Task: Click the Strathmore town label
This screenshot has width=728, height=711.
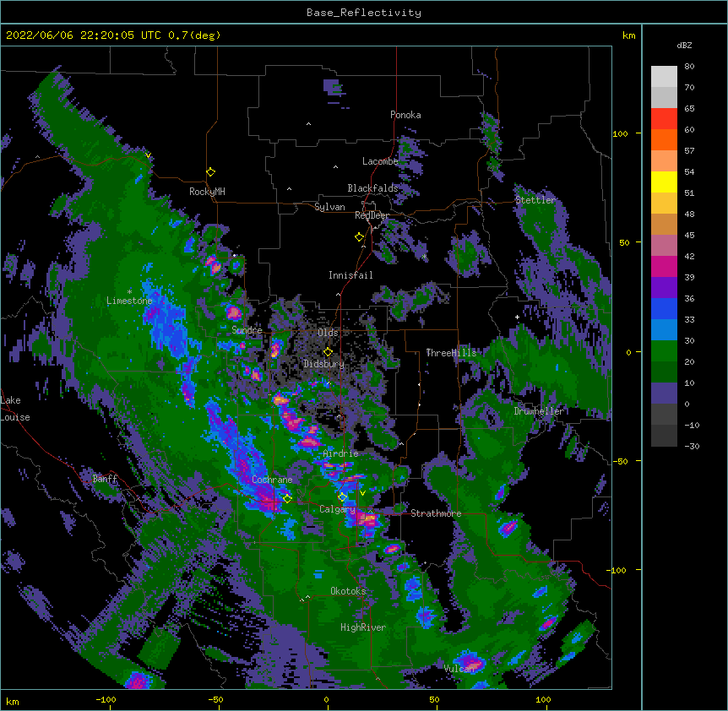Action: click(436, 513)
